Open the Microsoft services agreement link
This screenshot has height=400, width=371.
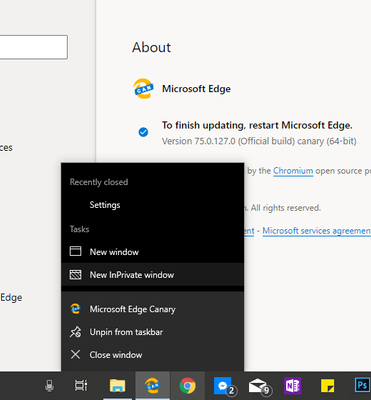pyautogui.click(x=316, y=231)
